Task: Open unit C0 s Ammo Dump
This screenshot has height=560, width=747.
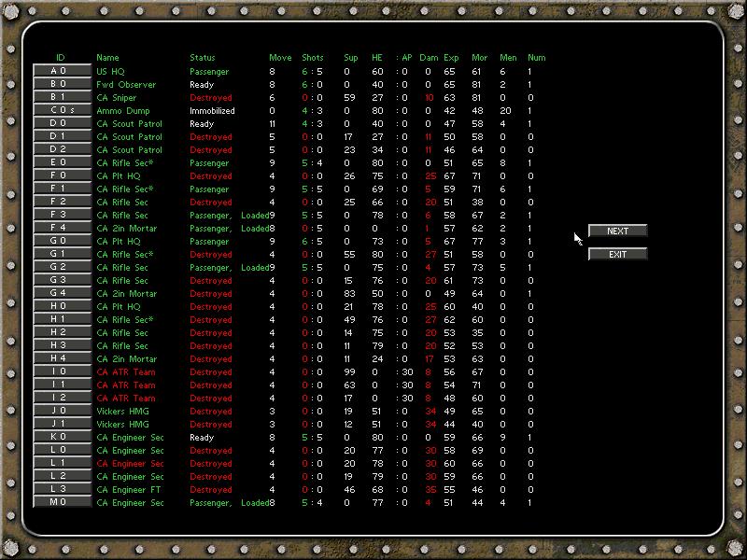Action: point(62,110)
